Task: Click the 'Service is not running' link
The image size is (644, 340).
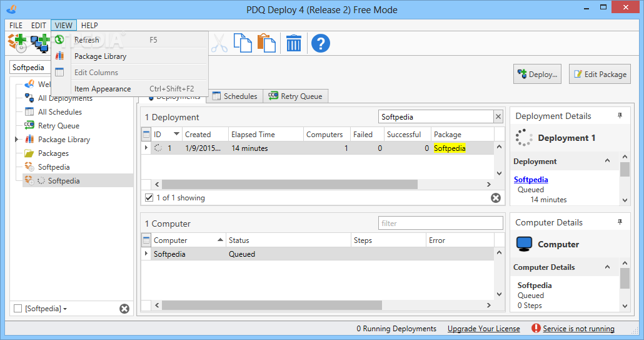Action: point(578,329)
